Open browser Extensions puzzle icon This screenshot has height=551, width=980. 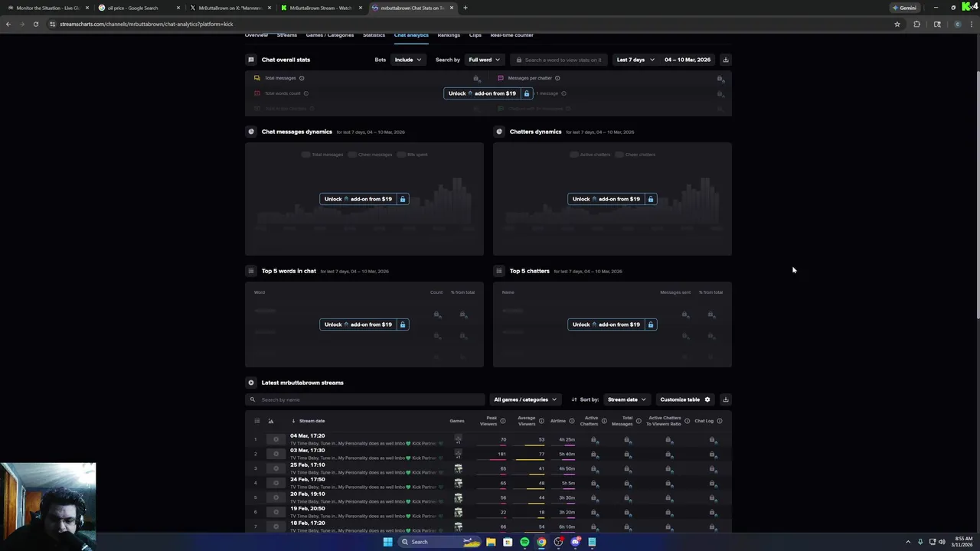916,24
